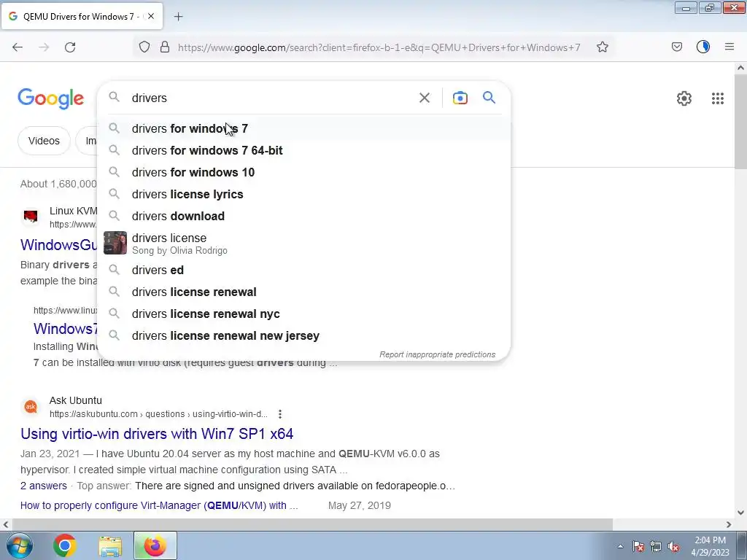Select 'drivers license' song by Olivia Rodrigo
This screenshot has width=747, height=560.
click(x=304, y=244)
